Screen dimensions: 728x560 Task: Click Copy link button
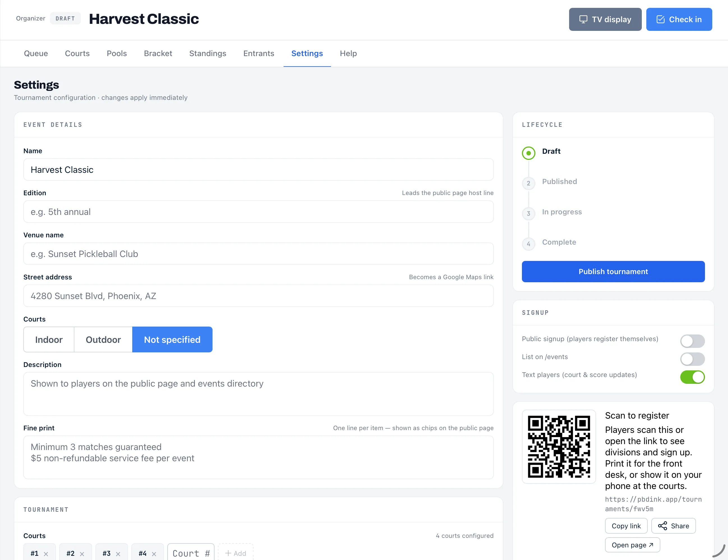pyautogui.click(x=626, y=526)
